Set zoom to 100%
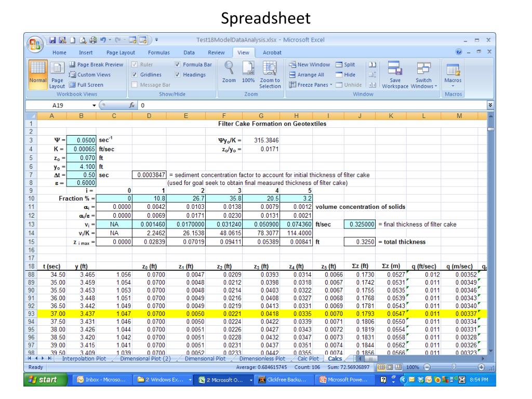This screenshot has width=532, height=399. point(248,72)
